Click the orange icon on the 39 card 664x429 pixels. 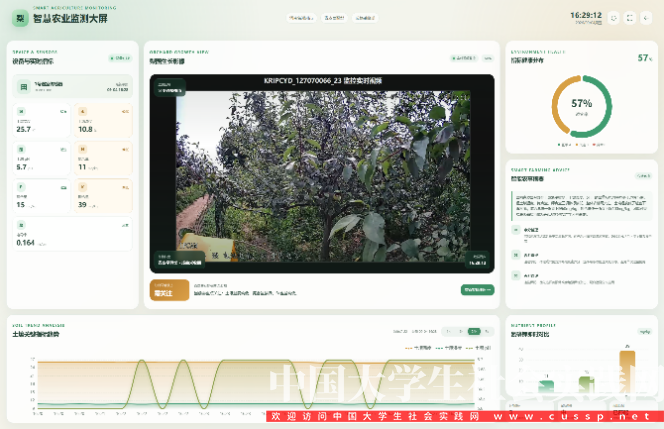coord(83,187)
